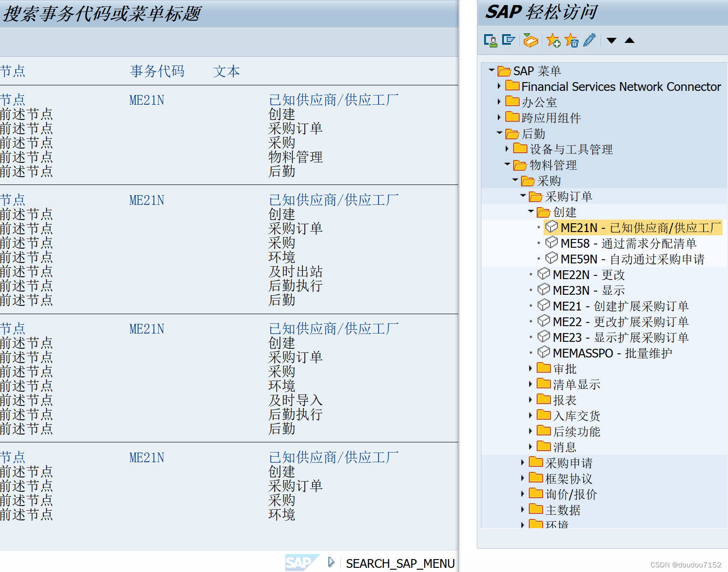Open the 询价/报价 folder label
The height and width of the screenshot is (572, 728).
[571, 494]
